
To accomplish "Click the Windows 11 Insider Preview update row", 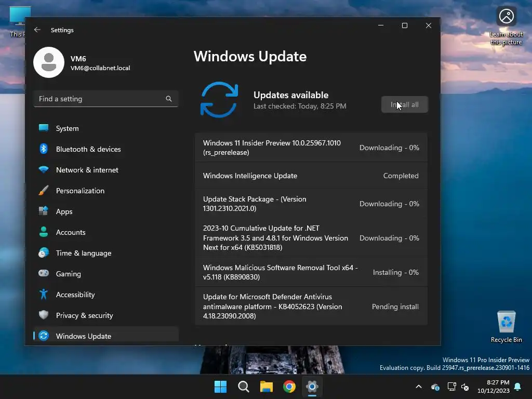I will click(x=311, y=148).
